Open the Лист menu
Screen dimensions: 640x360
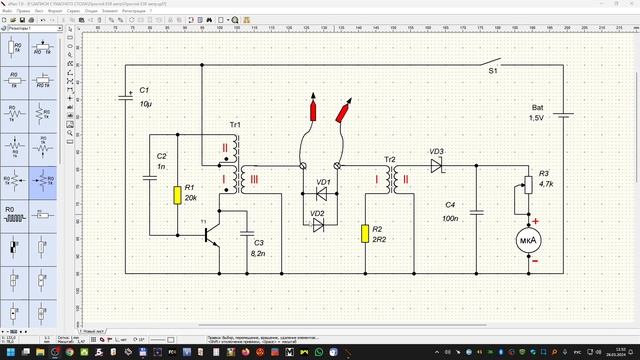coord(39,11)
